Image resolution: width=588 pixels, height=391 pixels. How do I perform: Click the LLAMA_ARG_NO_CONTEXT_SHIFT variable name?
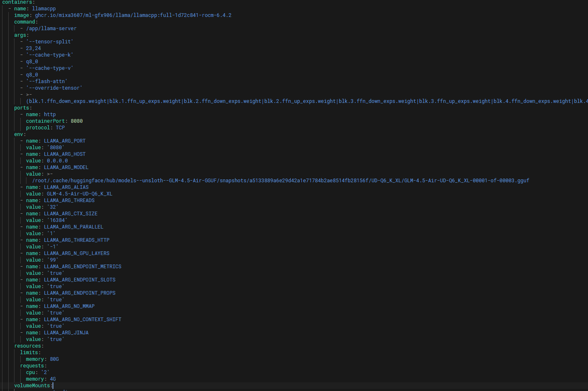coord(83,319)
